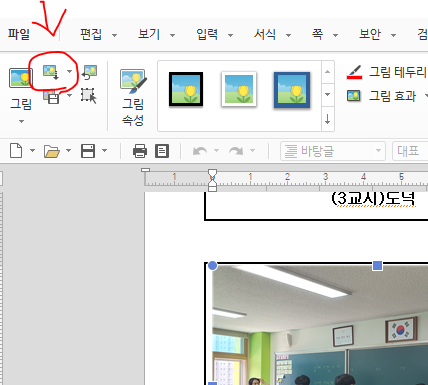Open the 파일 menu
The width and height of the screenshot is (428, 385).
(19, 34)
